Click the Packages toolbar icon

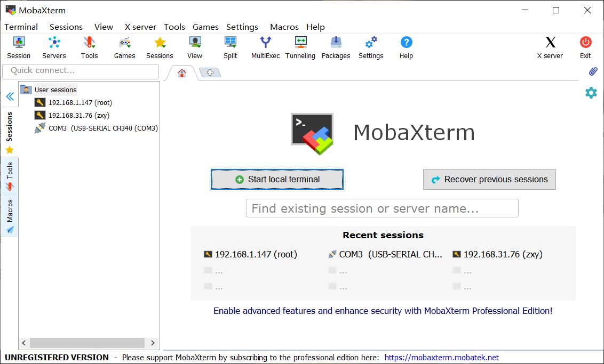tap(336, 47)
